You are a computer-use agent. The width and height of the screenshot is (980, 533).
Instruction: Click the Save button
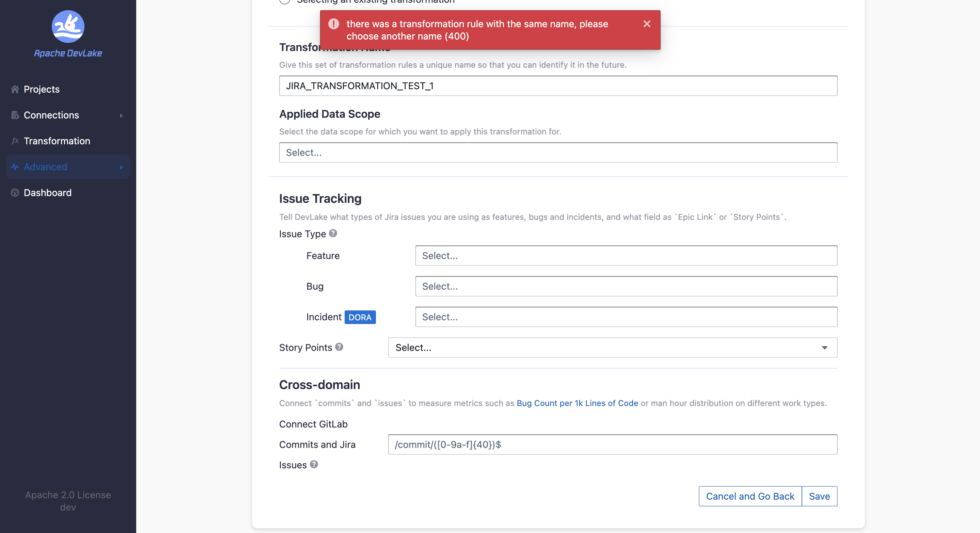(819, 496)
